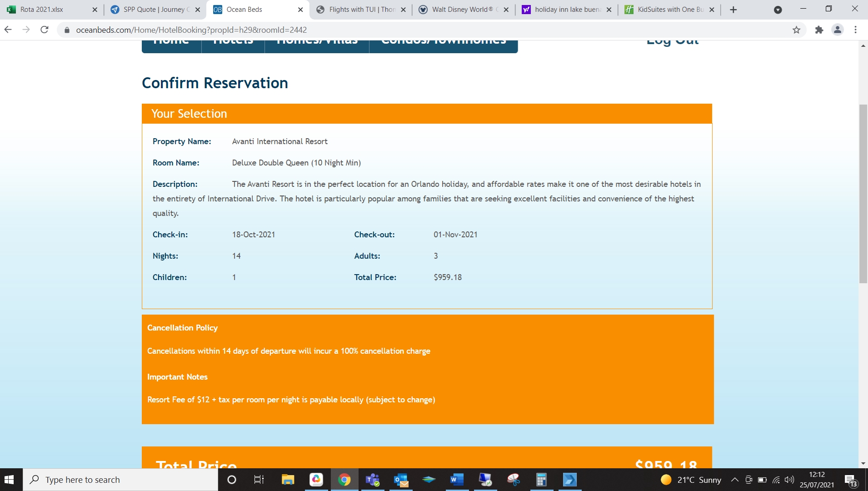Open the Word app from taskbar

[x=457, y=480]
